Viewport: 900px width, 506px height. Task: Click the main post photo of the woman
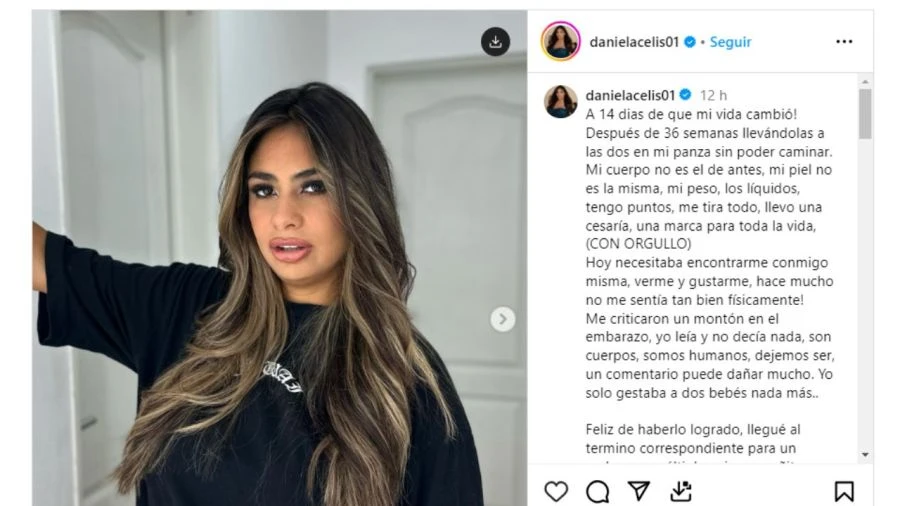280,258
